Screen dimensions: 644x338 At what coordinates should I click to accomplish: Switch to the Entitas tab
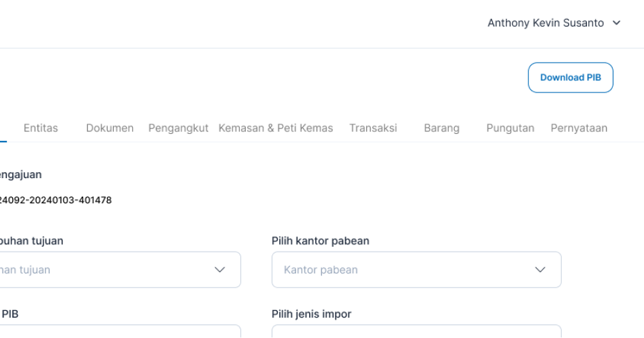[41, 128]
